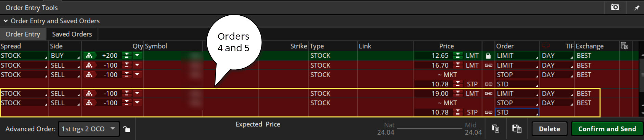This screenshot has width=644, height=140.
Task: Open the column settings gear icon
Action: [x=624, y=46]
